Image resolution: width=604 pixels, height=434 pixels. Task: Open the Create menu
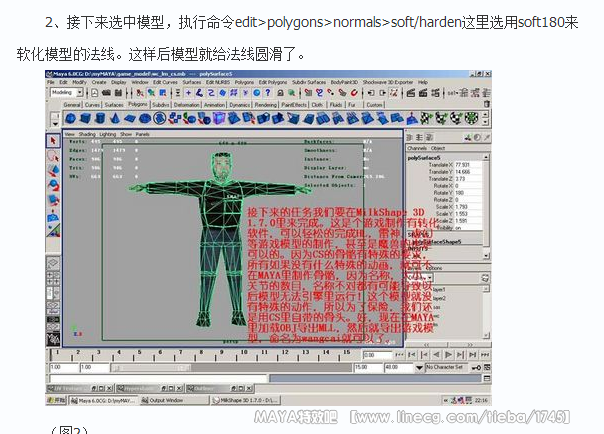99,82
